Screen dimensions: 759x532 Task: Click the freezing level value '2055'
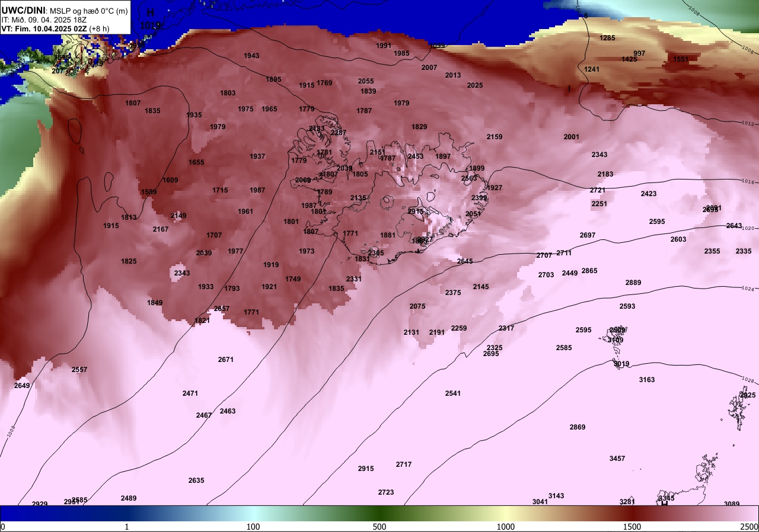(x=366, y=81)
